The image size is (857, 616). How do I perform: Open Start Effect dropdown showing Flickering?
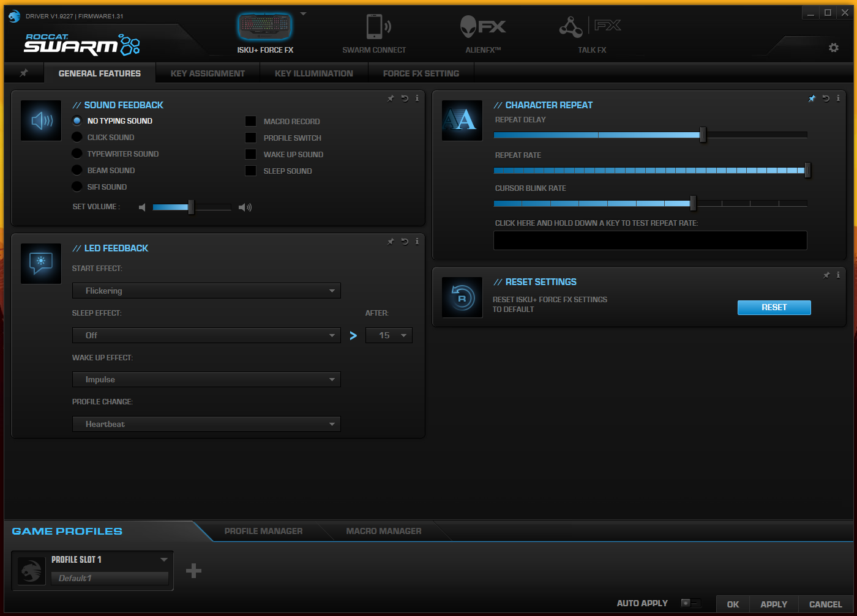tap(206, 291)
